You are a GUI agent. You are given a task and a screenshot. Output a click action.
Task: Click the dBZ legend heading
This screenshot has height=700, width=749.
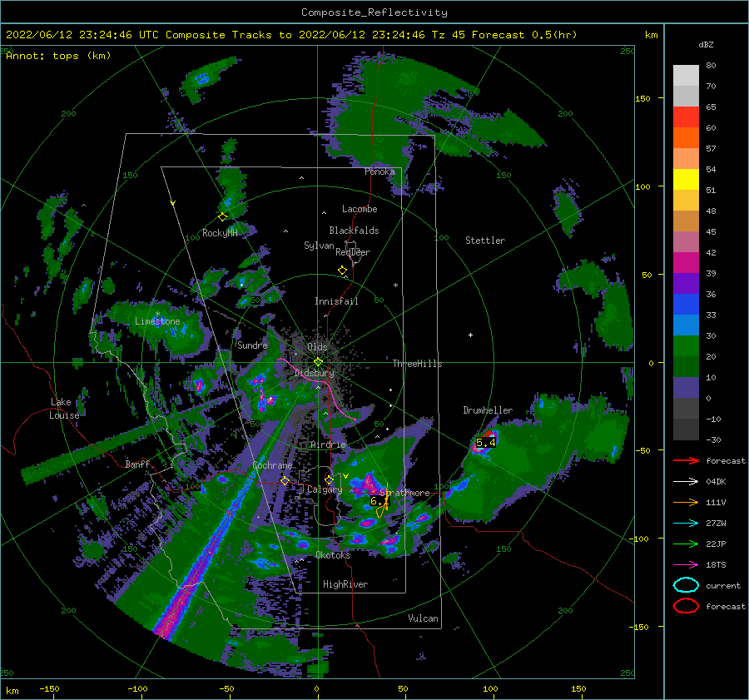(706, 44)
